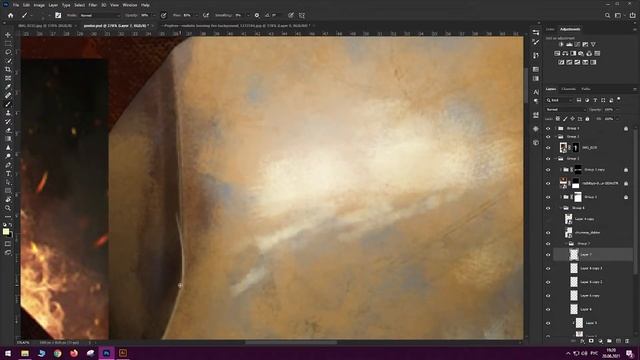The image size is (640, 360).
Task: Select the Pen tool
Action: 8,165
